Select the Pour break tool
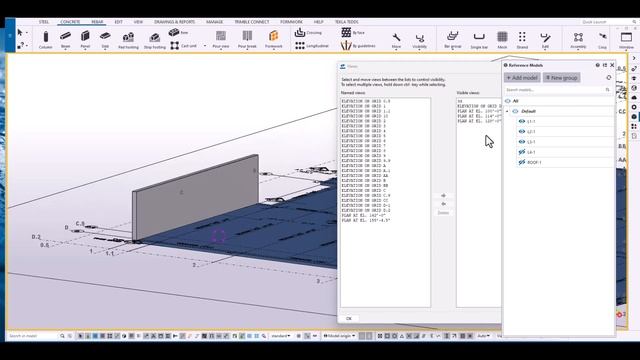The width and height of the screenshot is (640, 360). point(247,40)
